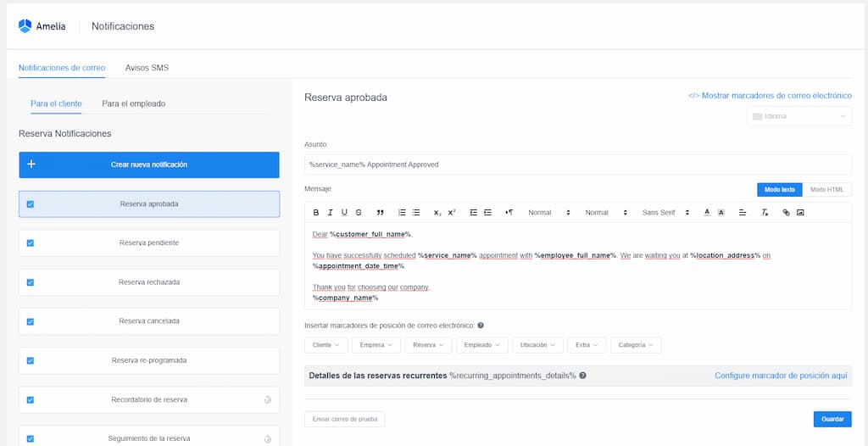
Task: Select the Para el empleado tab
Action: click(133, 103)
